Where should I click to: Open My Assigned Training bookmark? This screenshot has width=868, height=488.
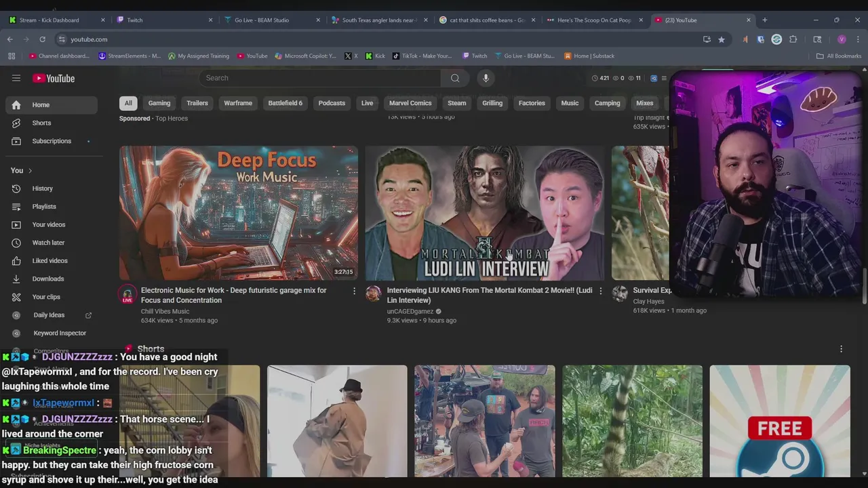coord(199,56)
